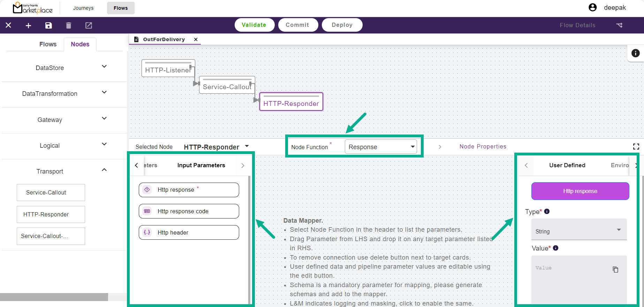The height and width of the screenshot is (307, 644).
Task: Open the Type String dropdown
Action: (579, 230)
